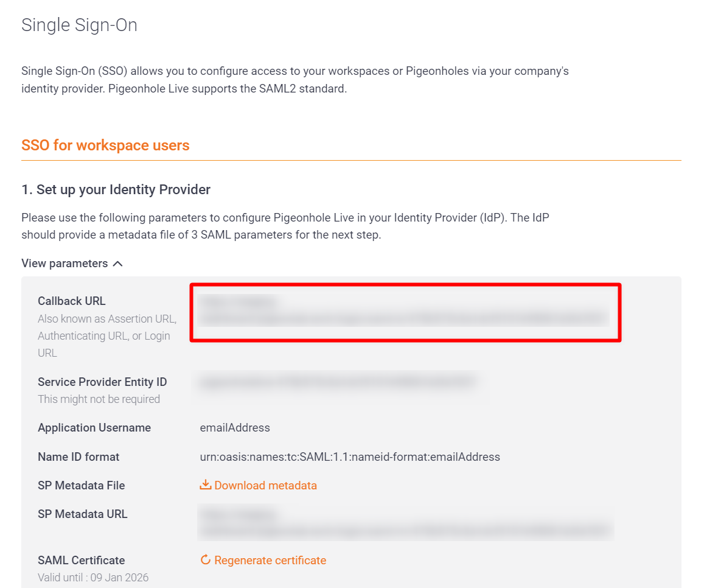Select the SP Metadata URL value
The height and width of the screenshot is (588, 718).
405,521
